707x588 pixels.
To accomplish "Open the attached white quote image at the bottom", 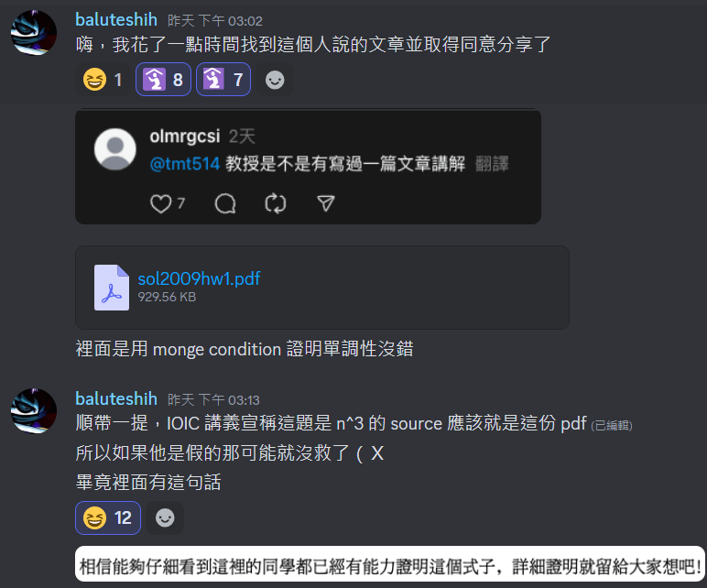I will pyautogui.click(x=390, y=564).
